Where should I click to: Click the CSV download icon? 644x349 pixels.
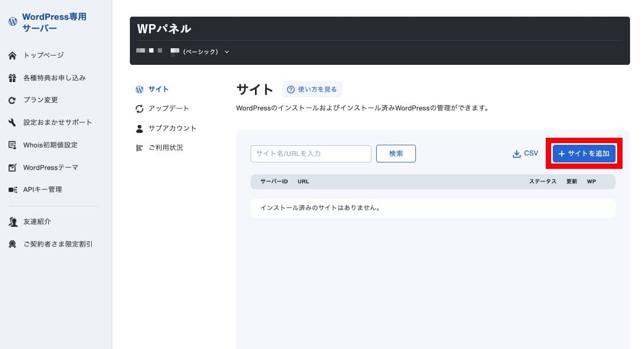click(x=517, y=154)
